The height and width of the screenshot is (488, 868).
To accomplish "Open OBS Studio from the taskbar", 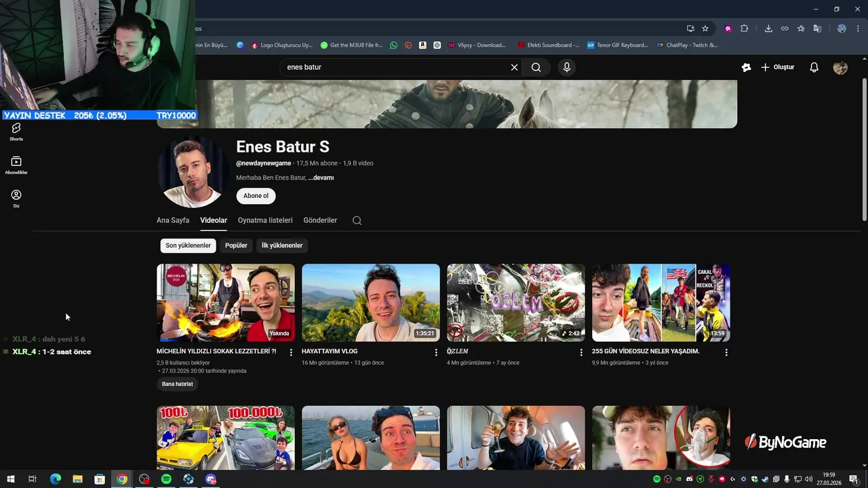I will 144,479.
